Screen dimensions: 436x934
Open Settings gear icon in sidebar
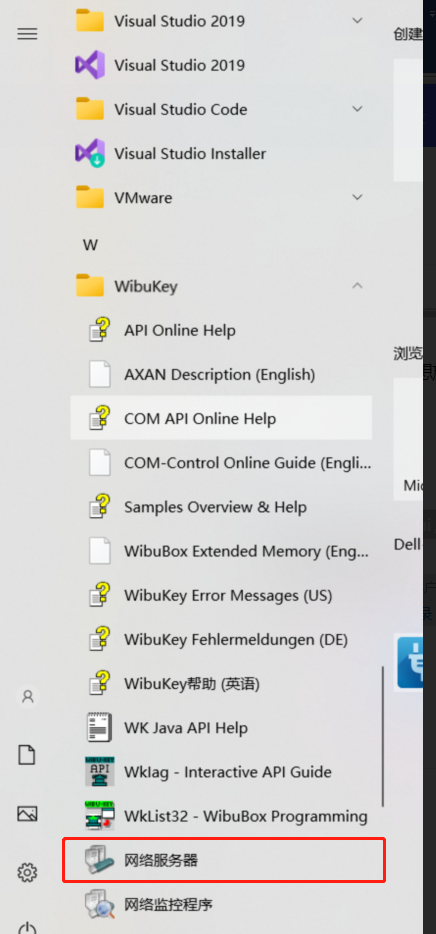tap(27, 873)
